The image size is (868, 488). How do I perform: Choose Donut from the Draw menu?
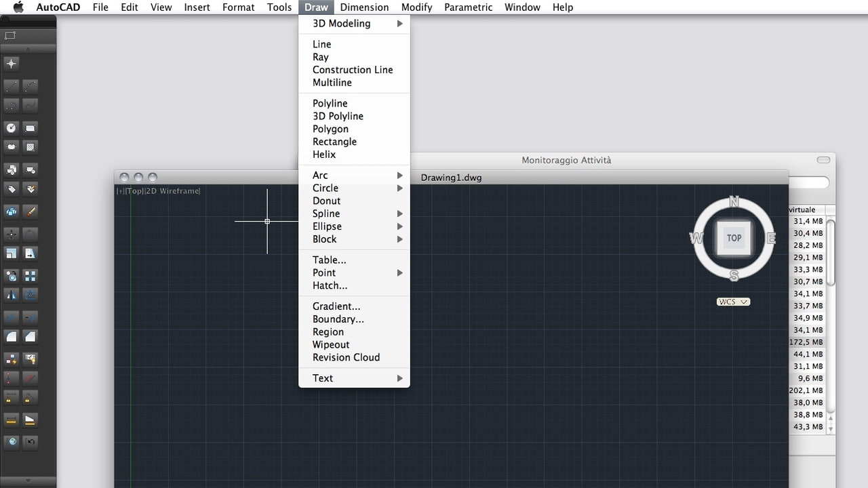354,201
